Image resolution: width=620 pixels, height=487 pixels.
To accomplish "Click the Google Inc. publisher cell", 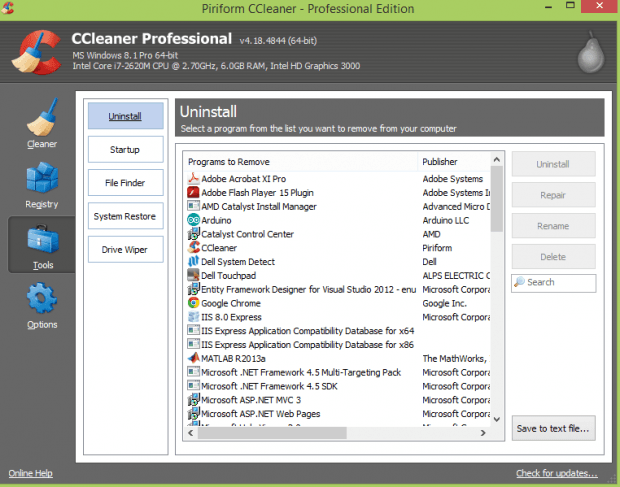I will (444, 303).
